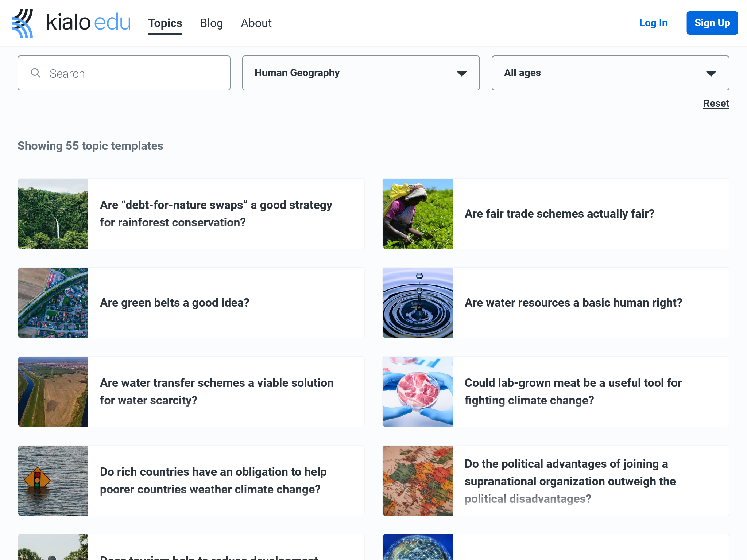Screen dimensions: 747x560
Task: Open "Are green belts a good idea?" topic
Action: [x=175, y=303]
